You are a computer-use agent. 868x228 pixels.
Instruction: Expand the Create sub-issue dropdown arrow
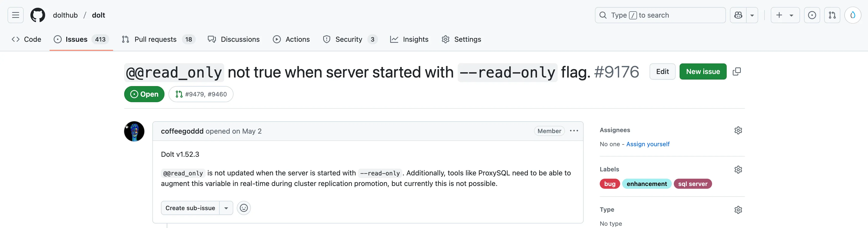pos(226,208)
